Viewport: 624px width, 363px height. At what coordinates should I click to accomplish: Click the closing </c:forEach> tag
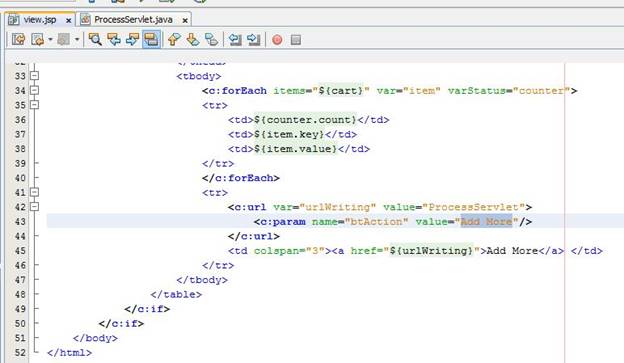[241, 178]
